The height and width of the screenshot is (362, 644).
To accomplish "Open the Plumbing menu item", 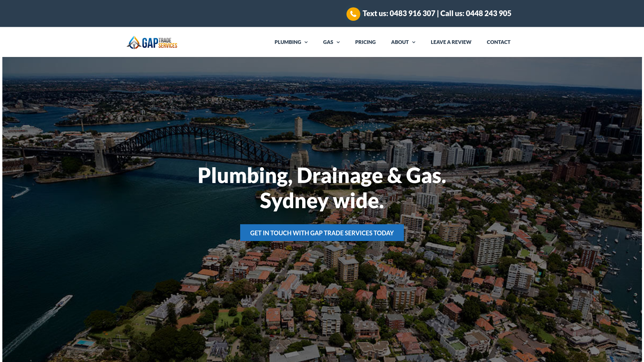I will coord(288,42).
